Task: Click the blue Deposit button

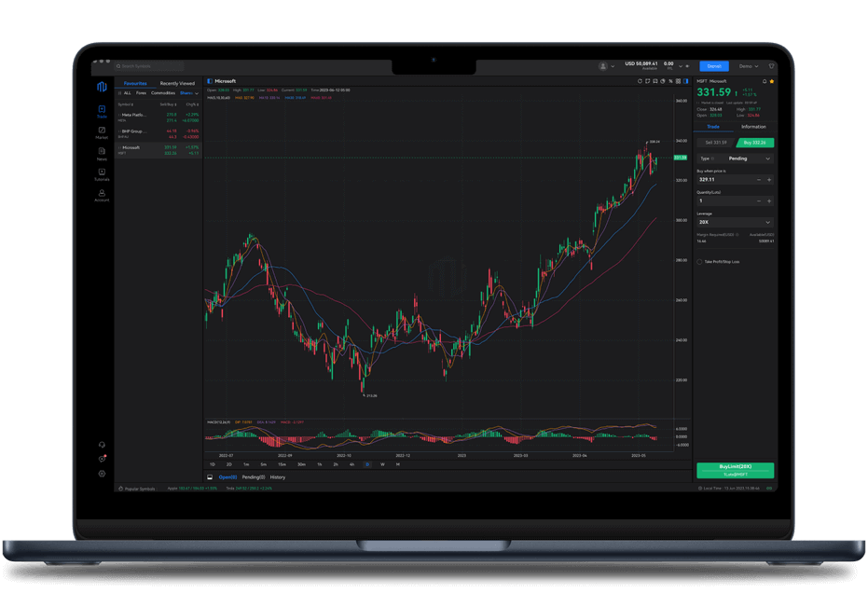Action: coord(714,66)
